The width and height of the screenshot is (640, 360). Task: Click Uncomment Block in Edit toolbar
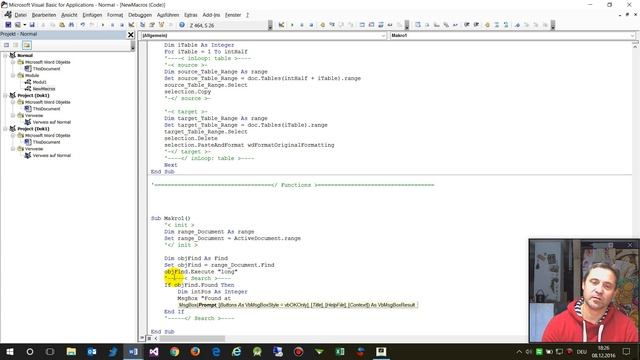pos(506,25)
